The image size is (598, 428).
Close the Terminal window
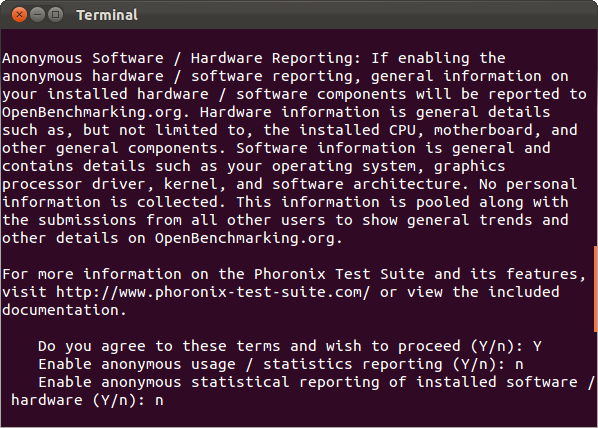tap(19, 15)
